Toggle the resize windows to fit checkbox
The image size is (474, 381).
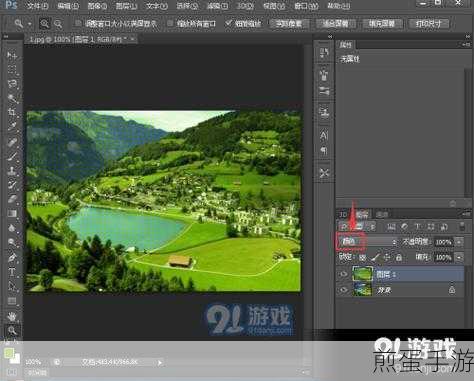pyautogui.click(x=78, y=23)
